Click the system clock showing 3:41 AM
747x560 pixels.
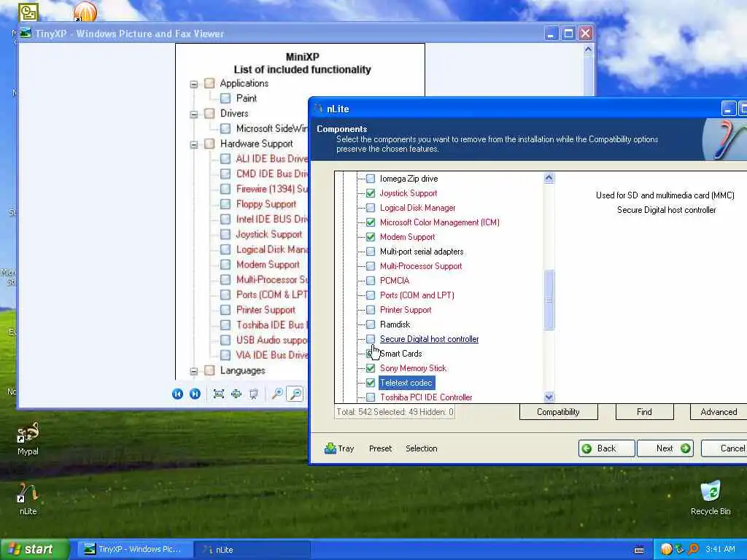click(x=720, y=549)
